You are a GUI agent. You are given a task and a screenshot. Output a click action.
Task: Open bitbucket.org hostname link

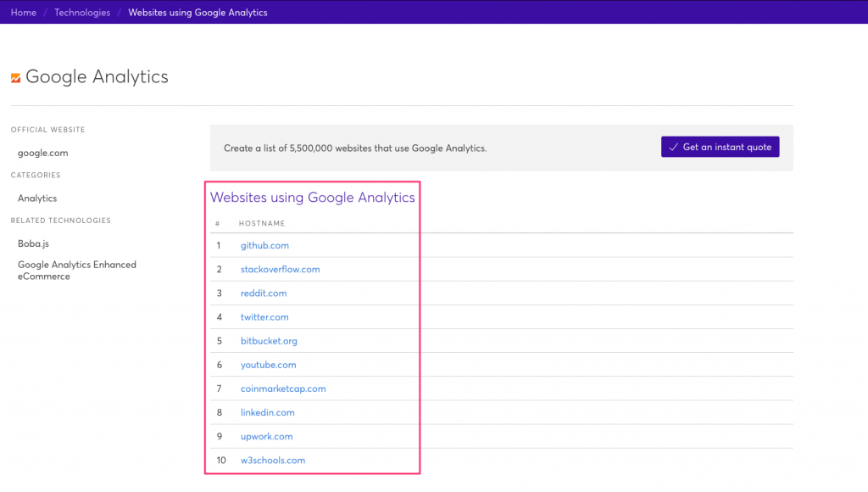269,341
